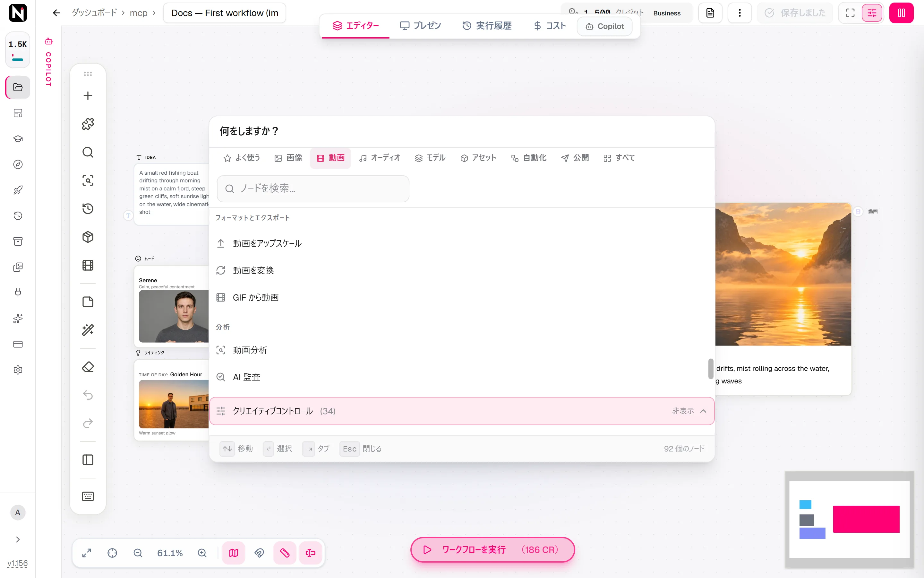This screenshot has height=578, width=924.
Task: Click the zoom out magnifier icon
Action: click(x=138, y=553)
